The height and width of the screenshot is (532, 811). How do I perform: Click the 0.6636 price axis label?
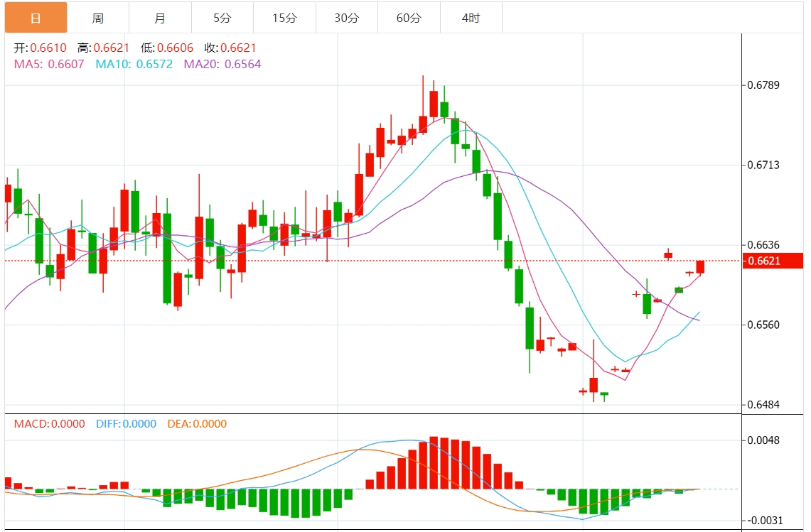click(763, 244)
